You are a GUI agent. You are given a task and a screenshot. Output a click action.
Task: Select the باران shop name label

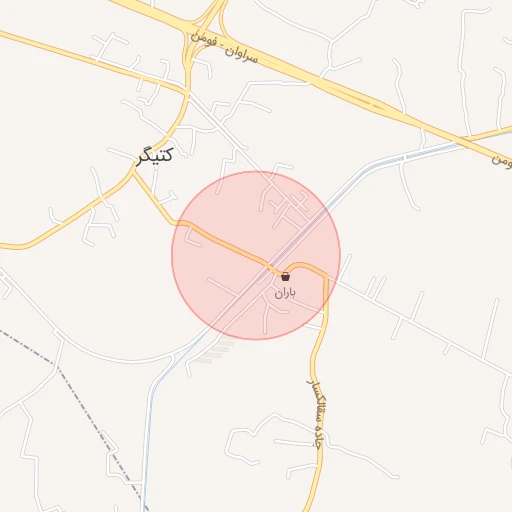pyautogui.click(x=285, y=293)
